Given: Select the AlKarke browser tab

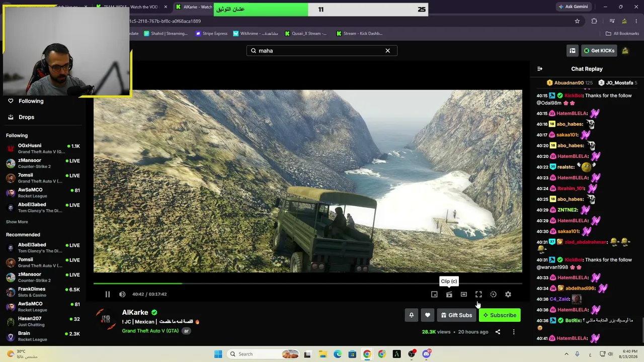Looking at the screenshot, I should (x=194, y=7).
